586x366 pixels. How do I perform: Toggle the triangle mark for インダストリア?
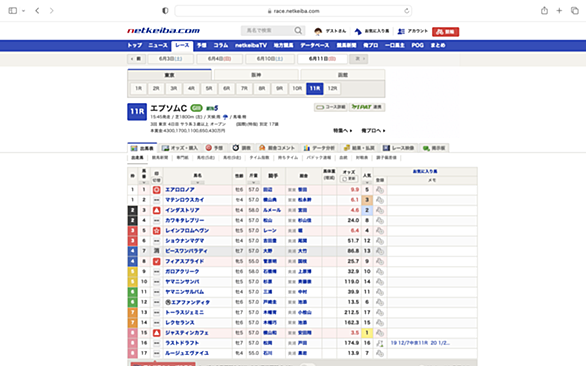(157, 210)
